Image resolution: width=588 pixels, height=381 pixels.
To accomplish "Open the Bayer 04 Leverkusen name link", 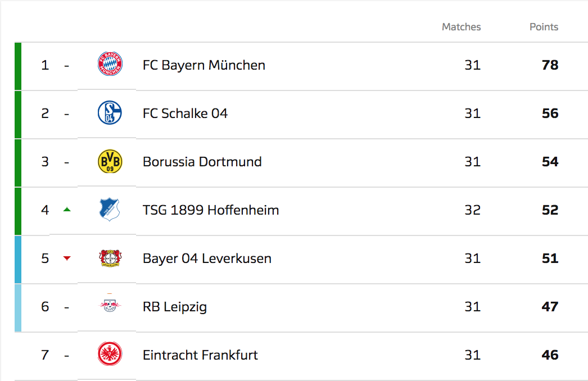I will tap(207, 258).
